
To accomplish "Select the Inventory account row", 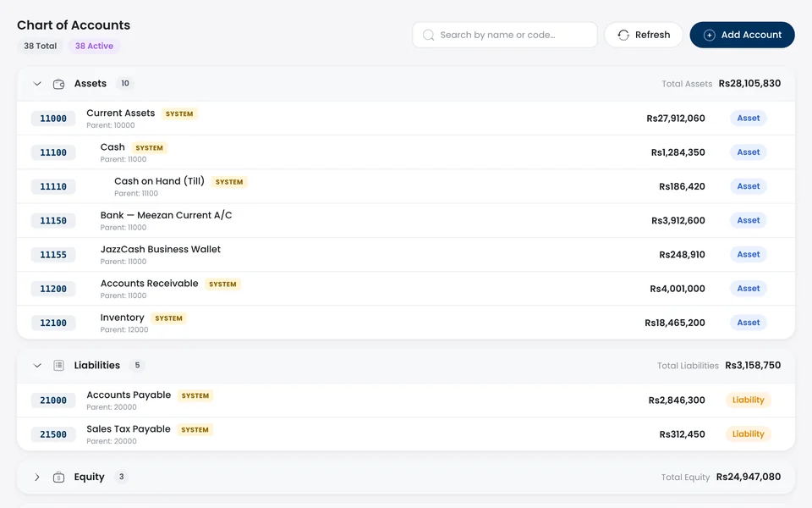I will 406,323.
